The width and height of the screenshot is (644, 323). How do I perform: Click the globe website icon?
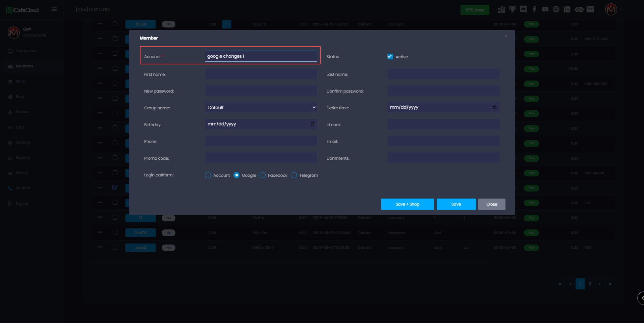pos(556,9)
